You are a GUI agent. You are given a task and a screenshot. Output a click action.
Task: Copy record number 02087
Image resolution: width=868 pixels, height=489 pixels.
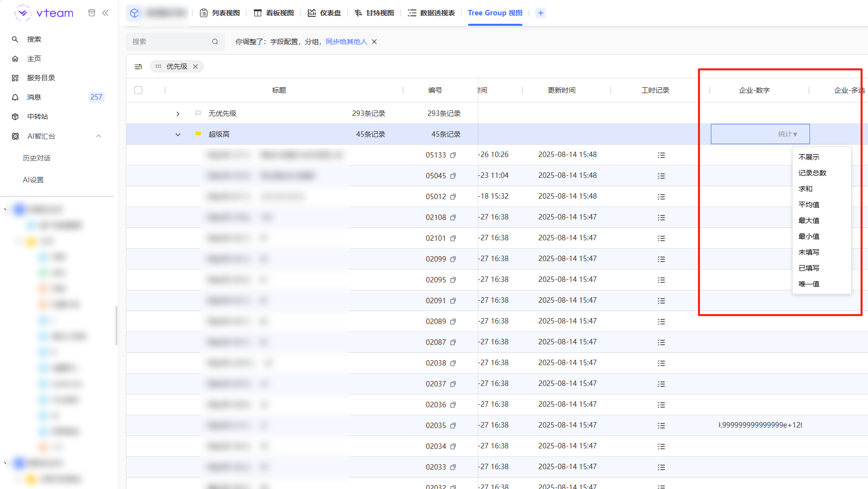(x=453, y=342)
